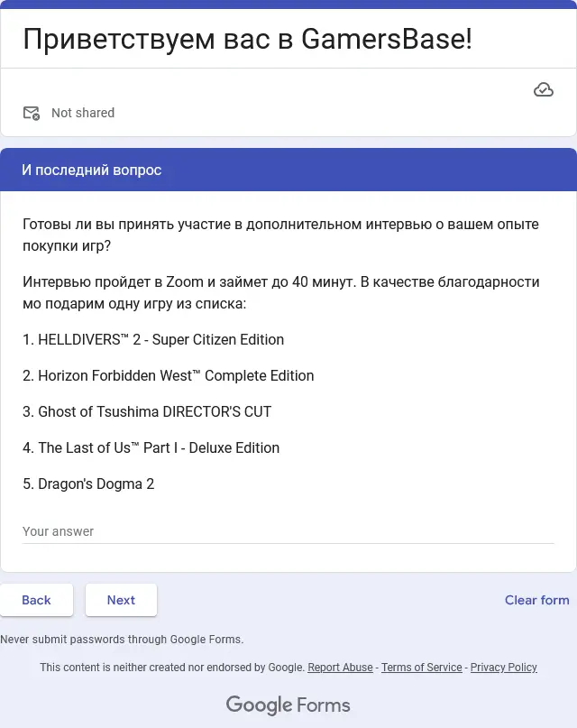Viewport: 577px width, 728px height.
Task: Click the HELLDIVERS 2 Super Citizen Edition line
Action: coord(153,339)
